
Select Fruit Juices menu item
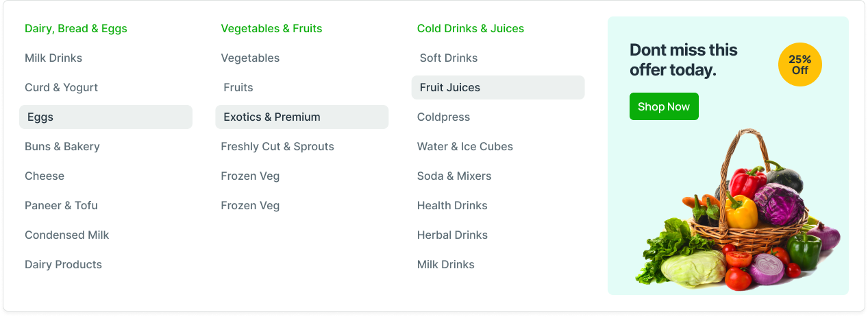(x=498, y=87)
